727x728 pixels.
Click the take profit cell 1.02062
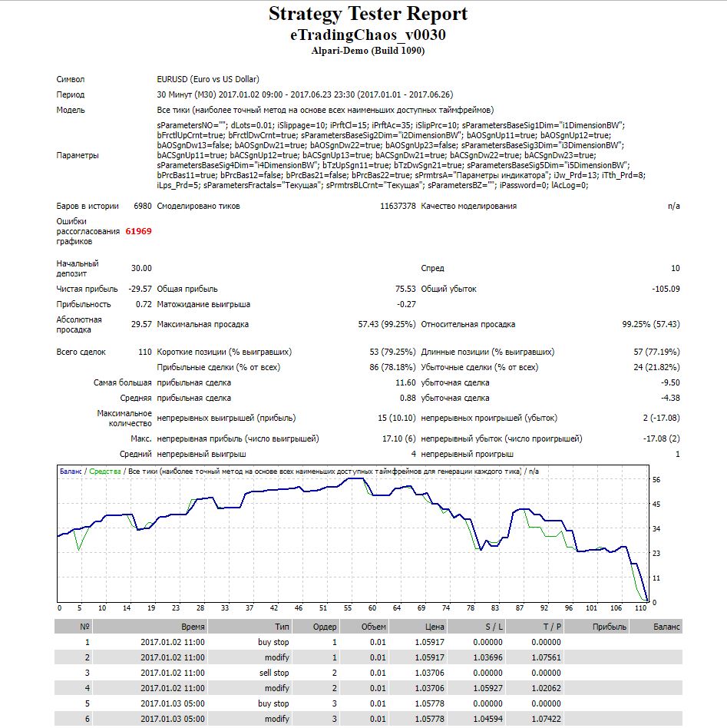[x=547, y=688]
